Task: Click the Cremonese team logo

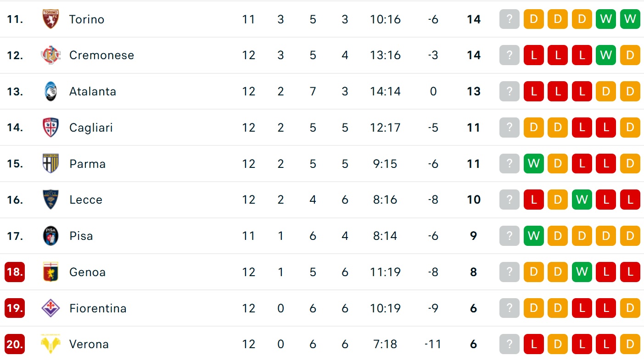Action: (x=50, y=55)
